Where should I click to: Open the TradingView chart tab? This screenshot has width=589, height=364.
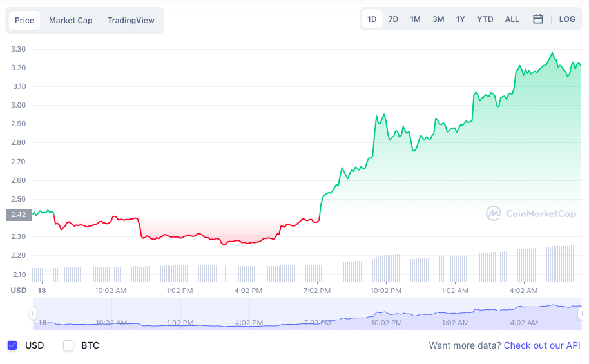click(x=131, y=21)
